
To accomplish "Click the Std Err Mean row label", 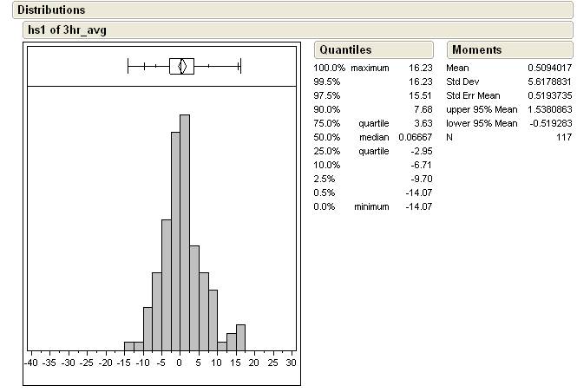I will pos(475,95).
